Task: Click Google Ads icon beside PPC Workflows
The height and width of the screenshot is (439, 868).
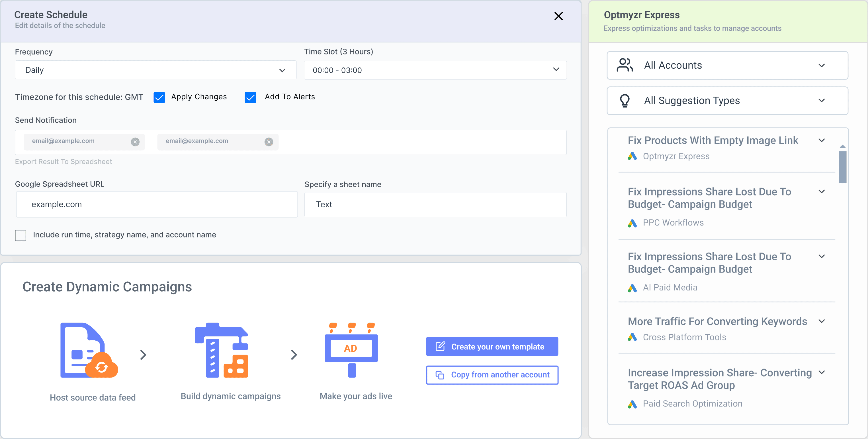Action: 632,223
